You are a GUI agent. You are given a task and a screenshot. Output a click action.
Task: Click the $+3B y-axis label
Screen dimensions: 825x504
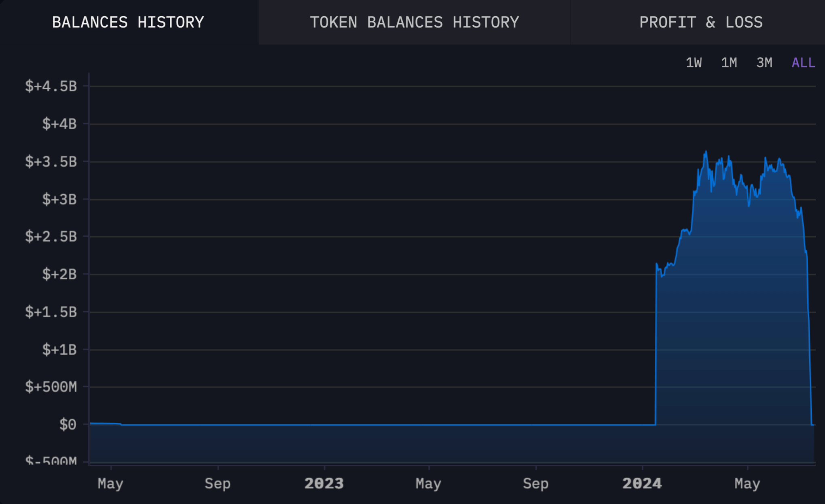59,199
